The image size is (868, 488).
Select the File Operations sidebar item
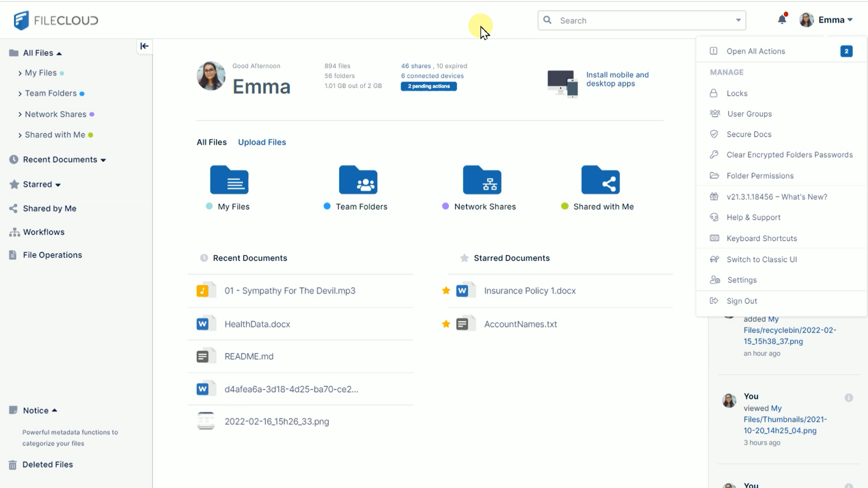[52, 255]
